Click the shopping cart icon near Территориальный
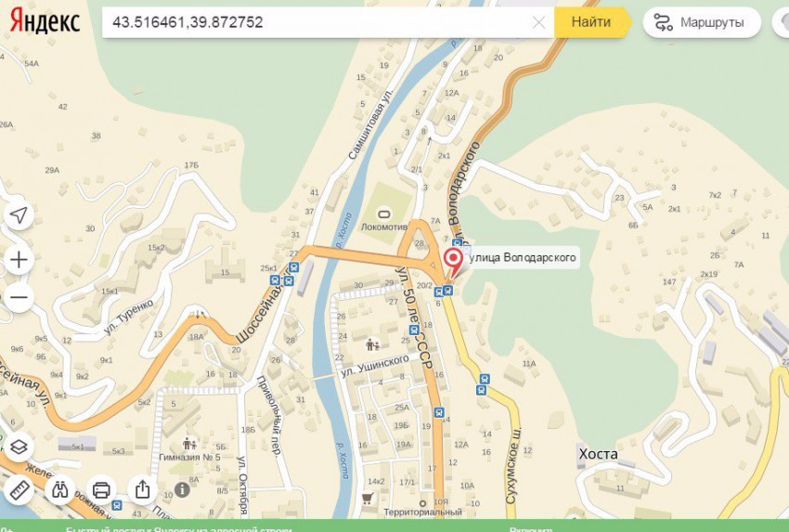Screen dimensions: 789x532 tap(368, 499)
